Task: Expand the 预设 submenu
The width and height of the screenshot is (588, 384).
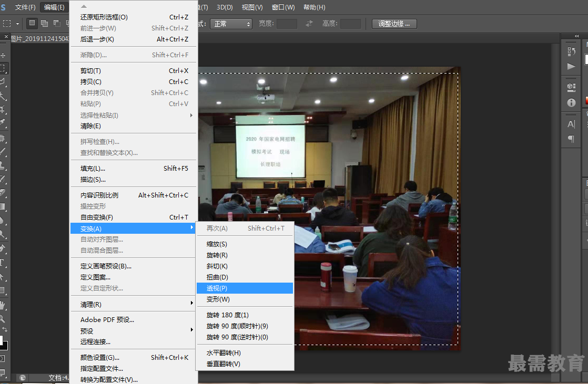Action: (x=134, y=331)
